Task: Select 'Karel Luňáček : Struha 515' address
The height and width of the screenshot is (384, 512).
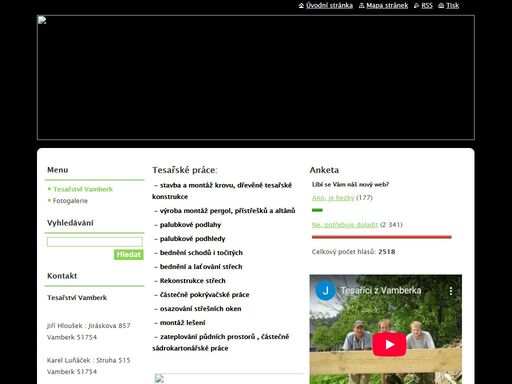Action: (x=89, y=360)
